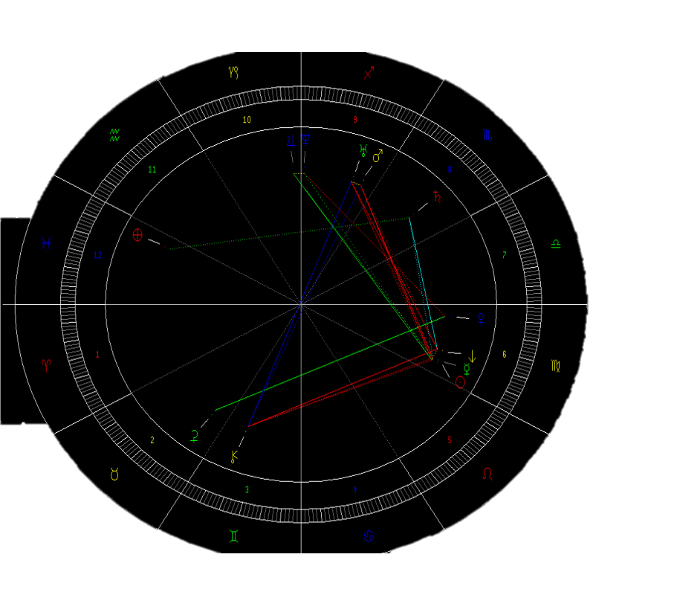The image size is (700, 592).
Task: Click house number 11 label
Action: (x=152, y=170)
